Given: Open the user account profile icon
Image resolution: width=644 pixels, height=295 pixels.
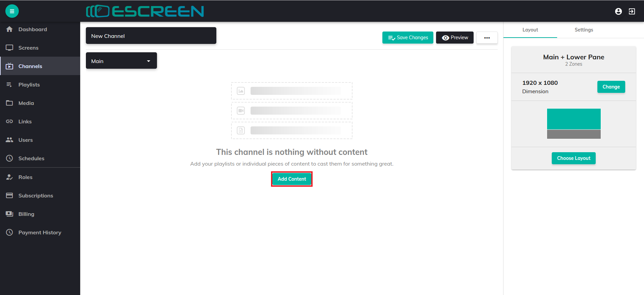Looking at the screenshot, I should click(619, 11).
